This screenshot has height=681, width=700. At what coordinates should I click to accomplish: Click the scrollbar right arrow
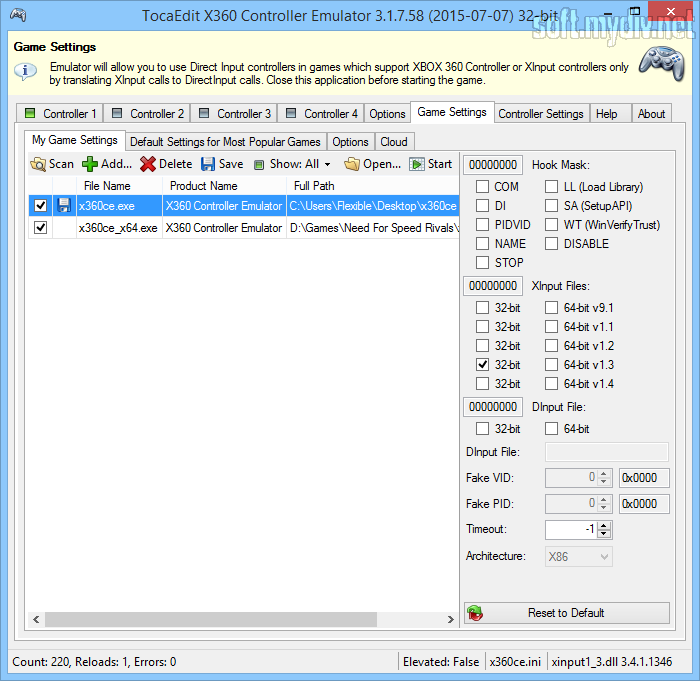coord(450,619)
